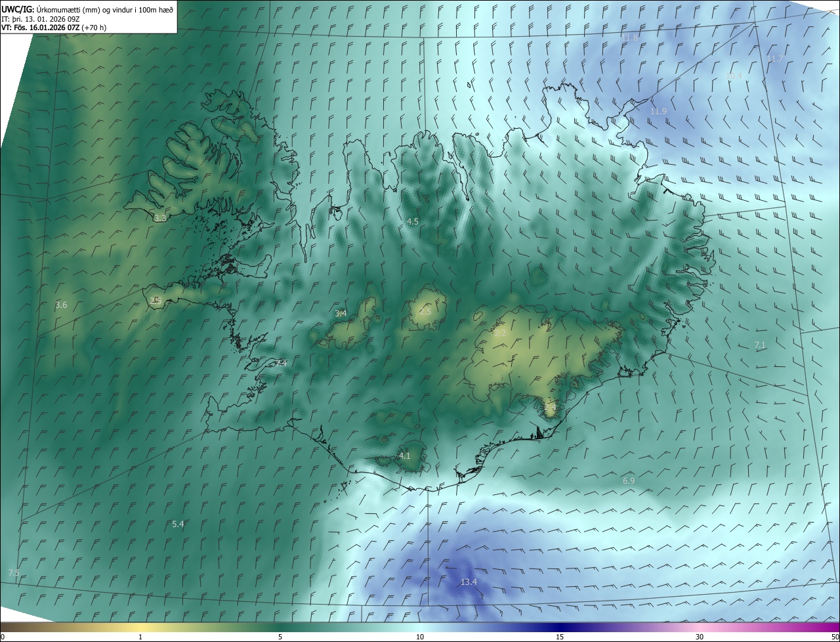Click the 7.4 value label on the Reykjanes coast
The width and height of the screenshot is (840, 642).
pos(281,363)
